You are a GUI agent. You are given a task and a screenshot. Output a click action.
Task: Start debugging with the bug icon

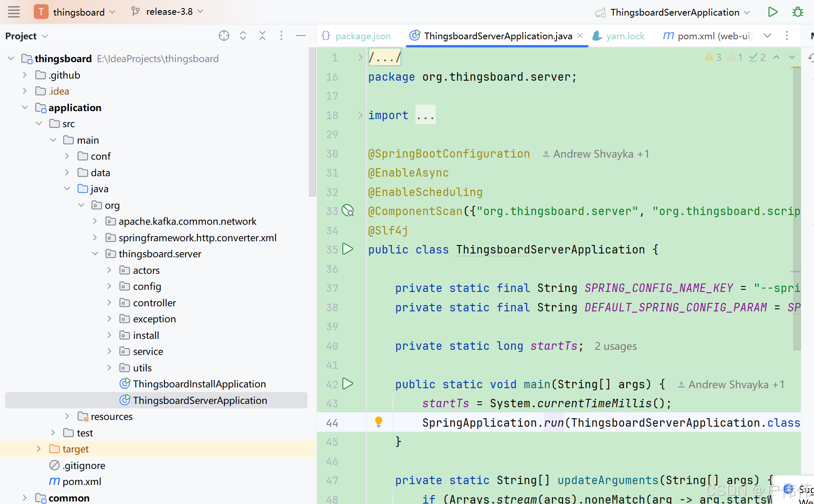(798, 12)
